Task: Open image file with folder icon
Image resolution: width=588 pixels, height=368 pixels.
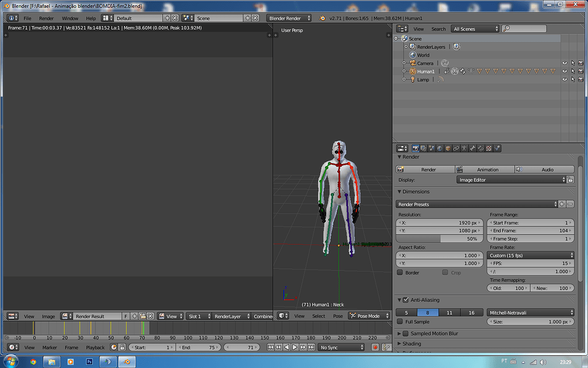Action: click(x=142, y=316)
